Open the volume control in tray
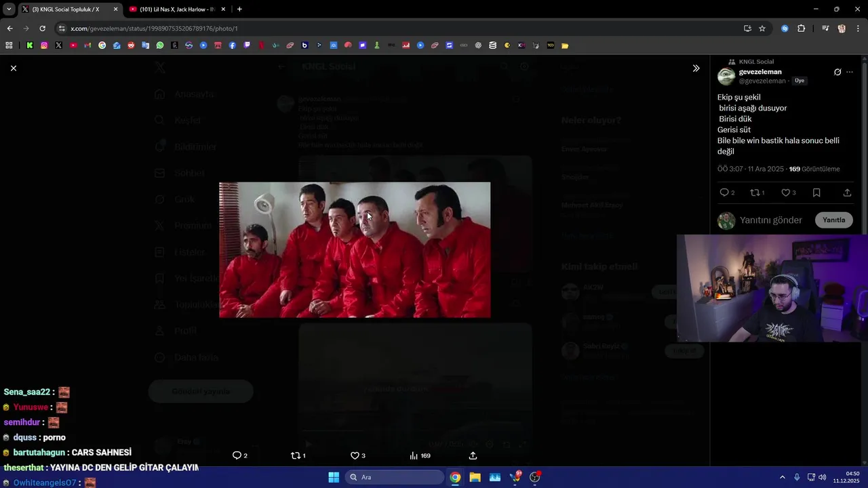 (x=822, y=477)
